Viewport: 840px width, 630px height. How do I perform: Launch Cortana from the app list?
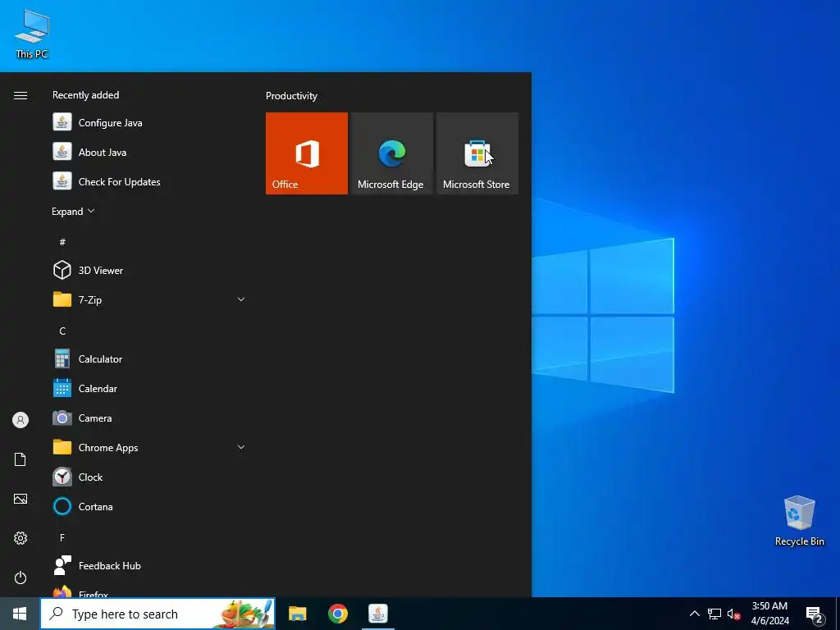149,506
